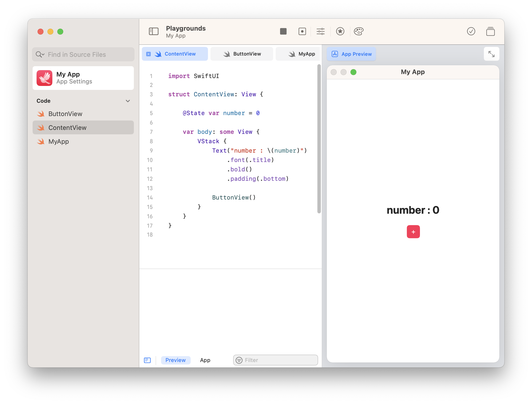
Task: Expand App Preview to full size
Action: pyautogui.click(x=491, y=54)
